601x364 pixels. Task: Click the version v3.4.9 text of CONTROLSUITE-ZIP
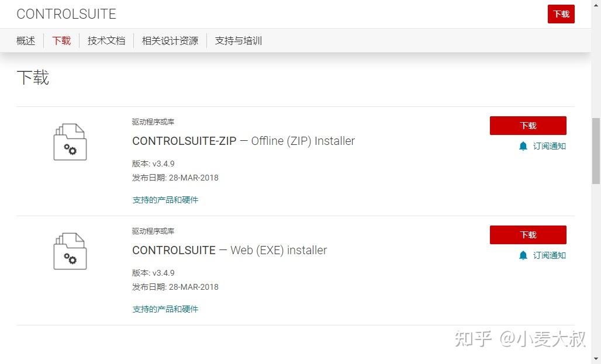point(153,164)
